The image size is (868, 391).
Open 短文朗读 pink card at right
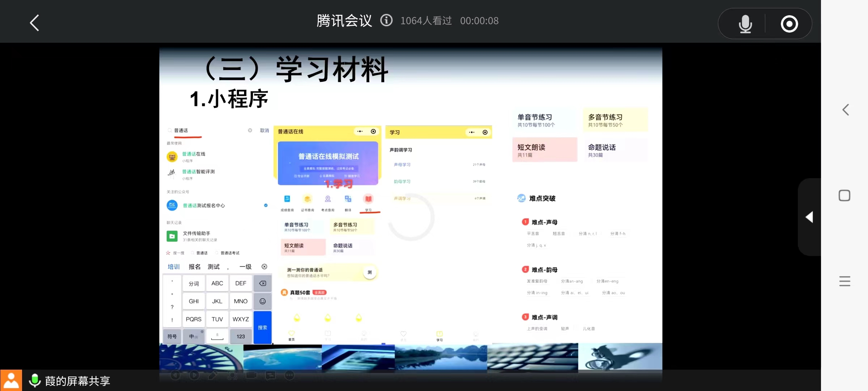tap(544, 150)
